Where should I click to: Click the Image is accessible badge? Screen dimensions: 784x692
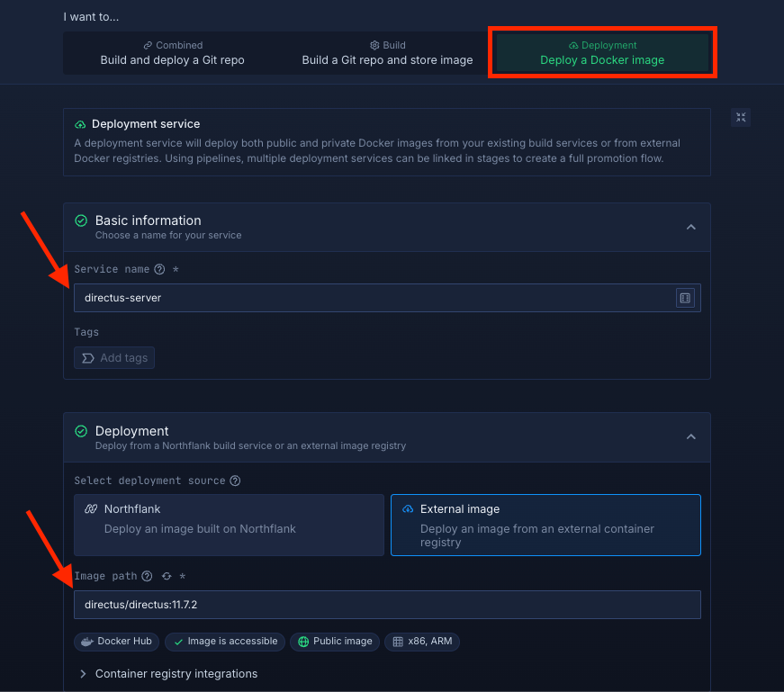tap(225, 642)
